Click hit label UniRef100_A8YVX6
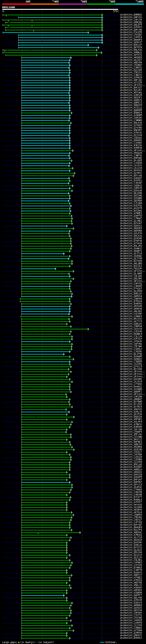146x644 pixels. pos(131,610)
